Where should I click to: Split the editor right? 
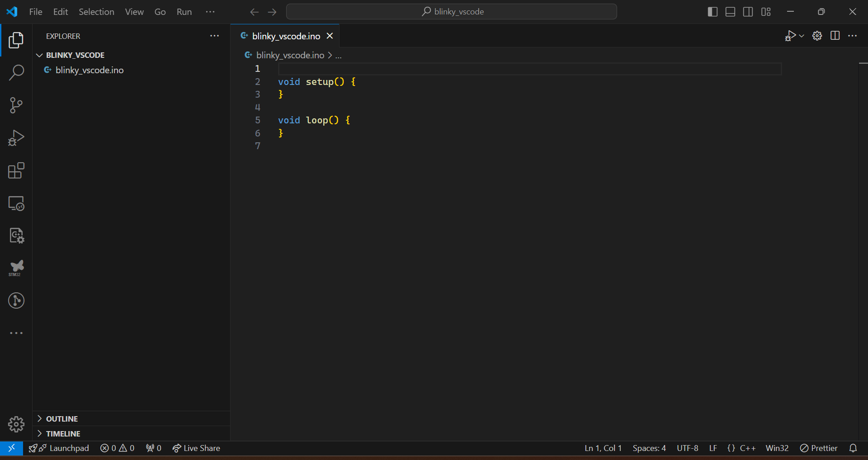coord(835,36)
